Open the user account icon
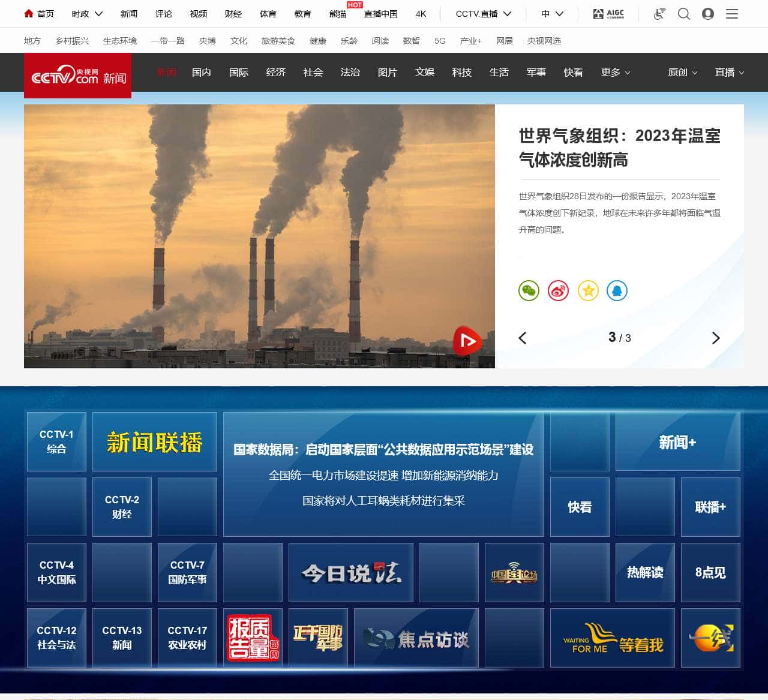Viewport: 768px width, 700px height. [x=708, y=14]
